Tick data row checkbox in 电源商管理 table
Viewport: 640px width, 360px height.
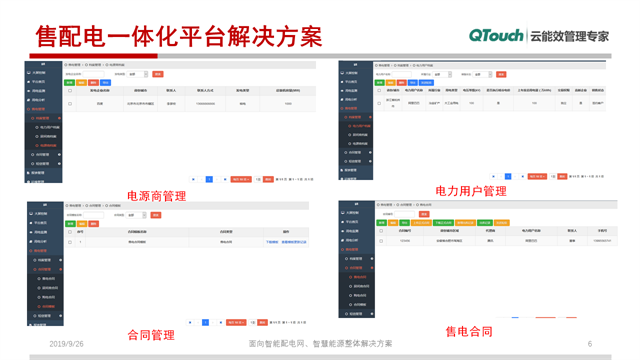pos(70,104)
